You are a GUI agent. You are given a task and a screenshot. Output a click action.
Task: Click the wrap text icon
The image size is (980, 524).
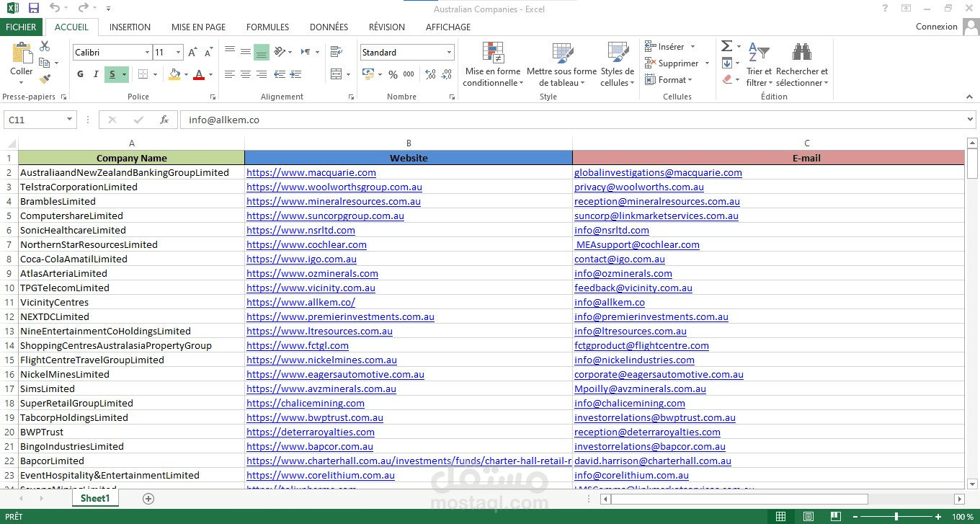[336, 52]
